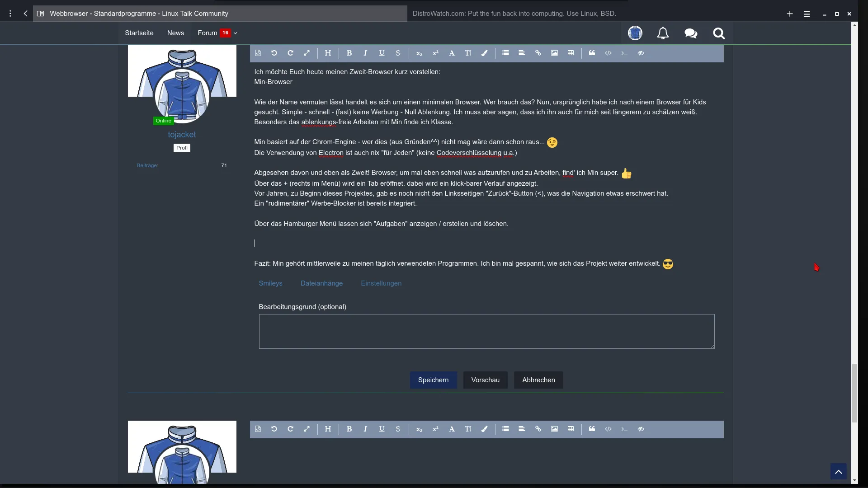Add a quote block in the top editor

(x=592, y=53)
